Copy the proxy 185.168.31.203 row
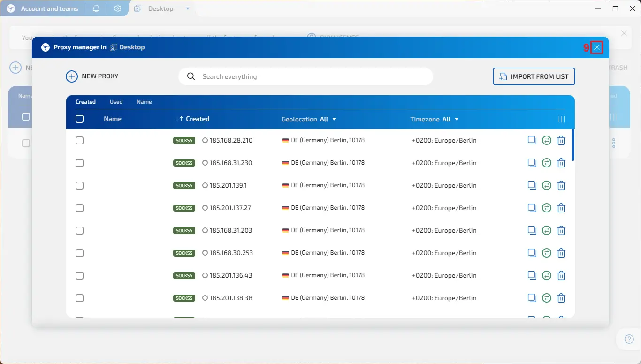Image resolution: width=641 pixels, height=364 pixels. pos(532,230)
